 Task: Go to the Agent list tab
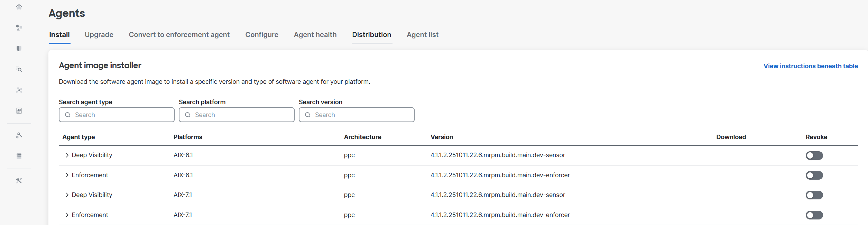tap(422, 35)
